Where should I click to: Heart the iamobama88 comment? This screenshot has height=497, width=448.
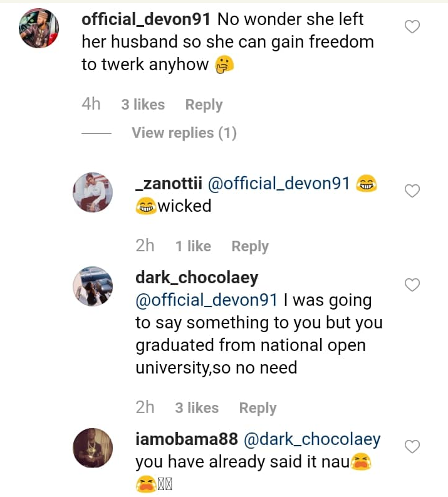pos(412,447)
